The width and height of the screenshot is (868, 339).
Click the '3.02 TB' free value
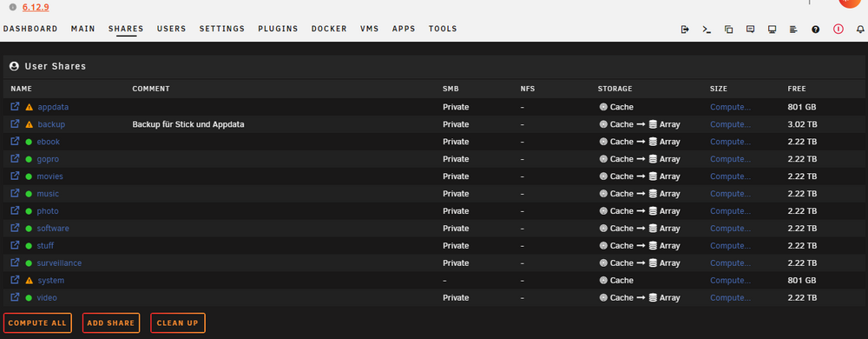point(802,124)
